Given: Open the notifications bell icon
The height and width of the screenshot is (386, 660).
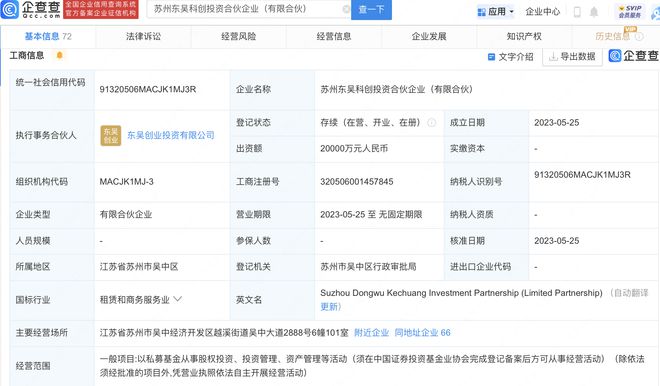Looking at the screenshot, I should (x=594, y=12).
